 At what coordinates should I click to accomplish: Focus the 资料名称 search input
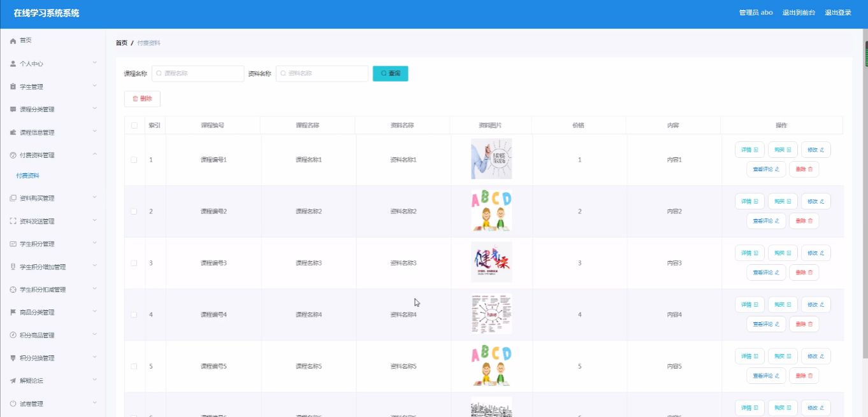[322, 74]
